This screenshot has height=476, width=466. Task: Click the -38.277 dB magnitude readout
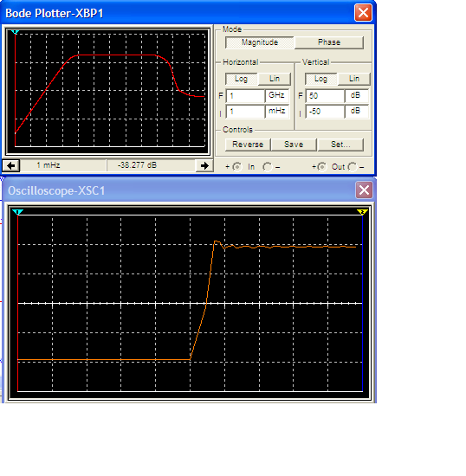[x=151, y=165]
